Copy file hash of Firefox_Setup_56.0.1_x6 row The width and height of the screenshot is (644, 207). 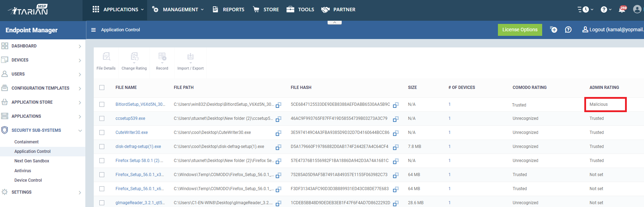tap(396, 189)
